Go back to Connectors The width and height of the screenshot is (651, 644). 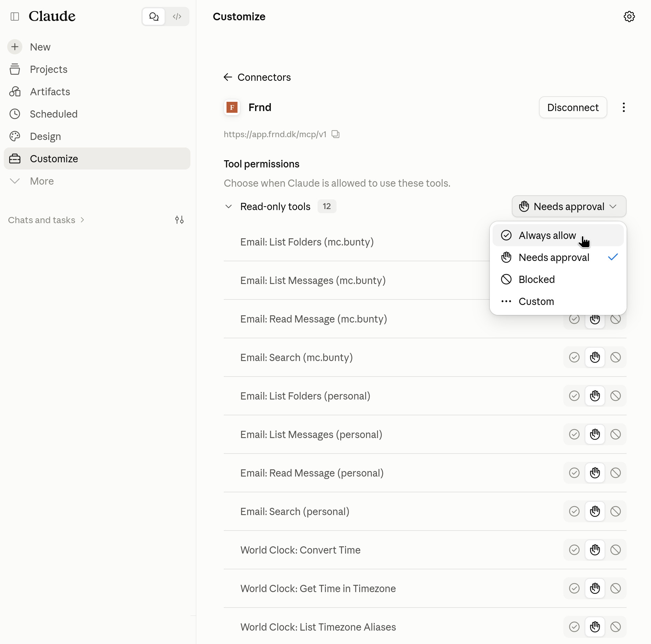click(257, 77)
